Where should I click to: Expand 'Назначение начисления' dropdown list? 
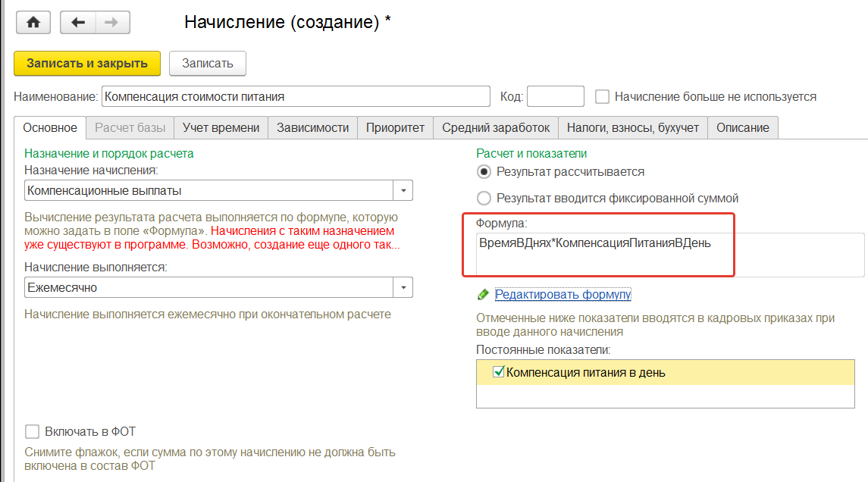403,190
